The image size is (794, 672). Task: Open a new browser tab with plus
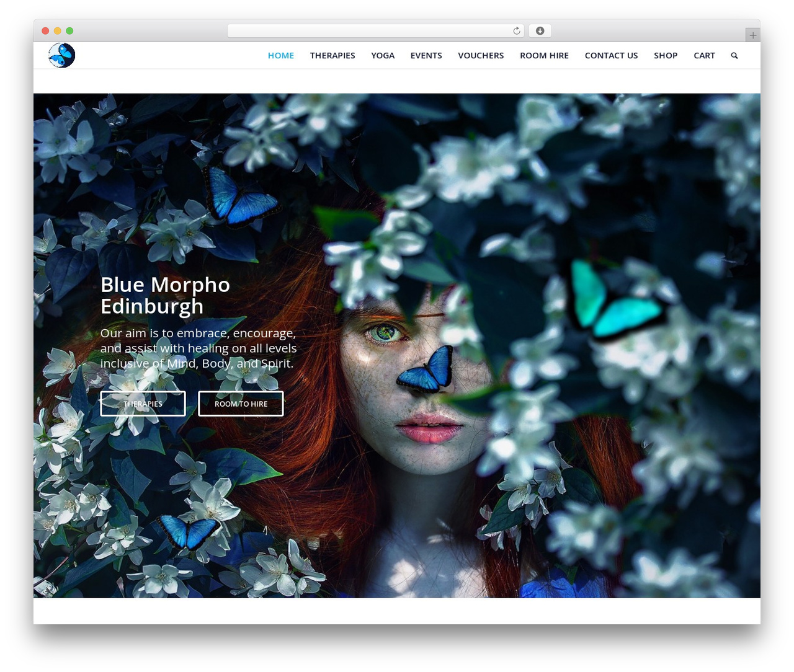tap(752, 35)
